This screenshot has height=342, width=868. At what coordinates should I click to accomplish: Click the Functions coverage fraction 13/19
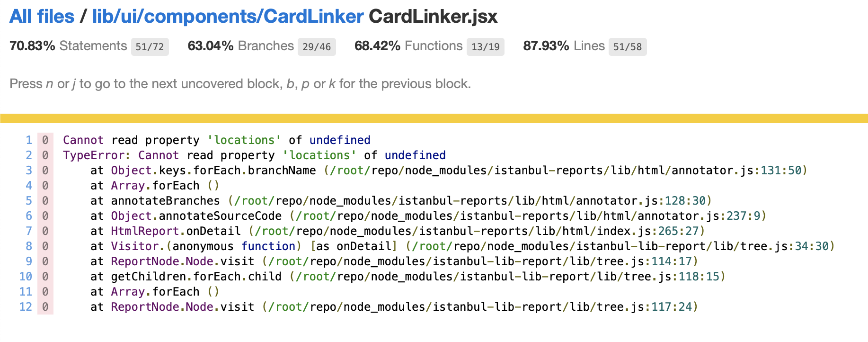pyautogui.click(x=486, y=47)
